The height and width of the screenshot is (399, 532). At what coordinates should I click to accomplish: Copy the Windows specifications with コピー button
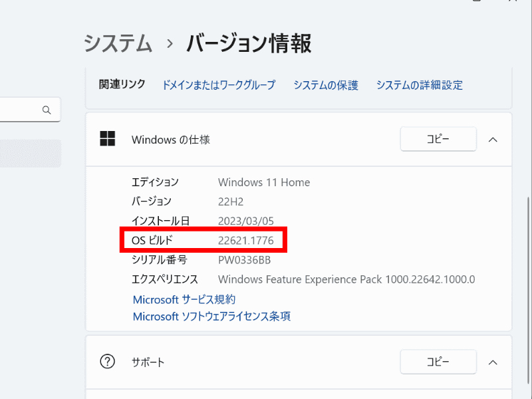[438, 139]
